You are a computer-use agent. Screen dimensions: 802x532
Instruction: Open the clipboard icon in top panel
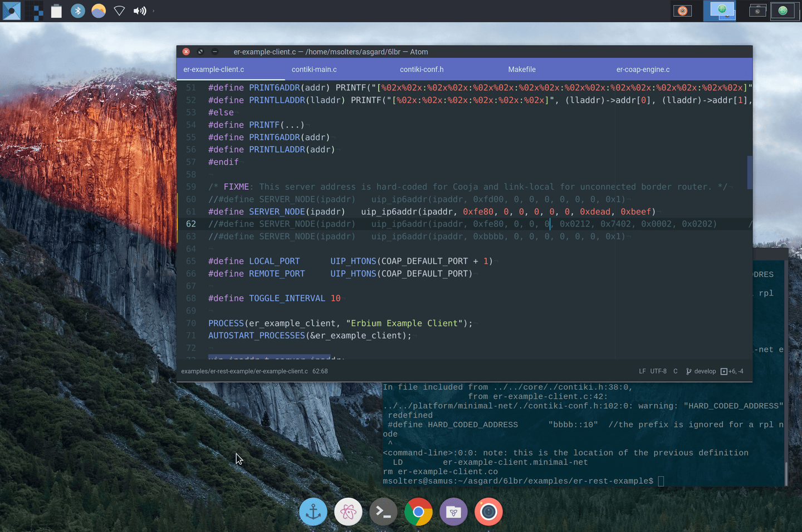56,11
